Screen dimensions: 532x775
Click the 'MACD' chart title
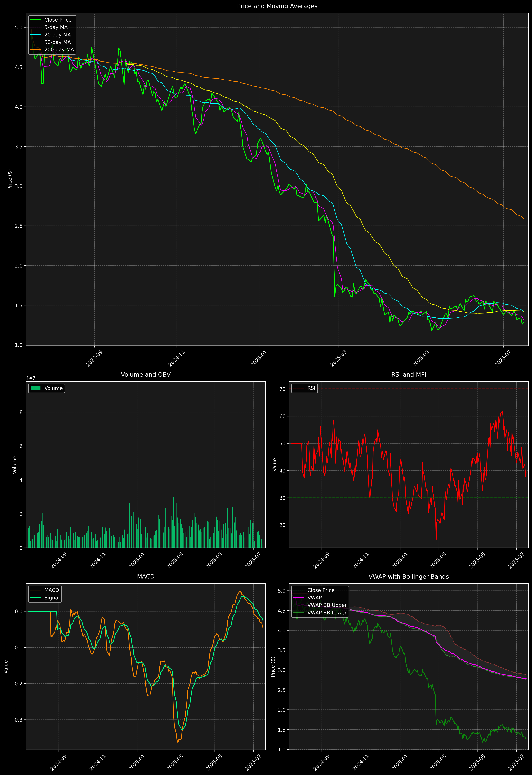point(146,577)
